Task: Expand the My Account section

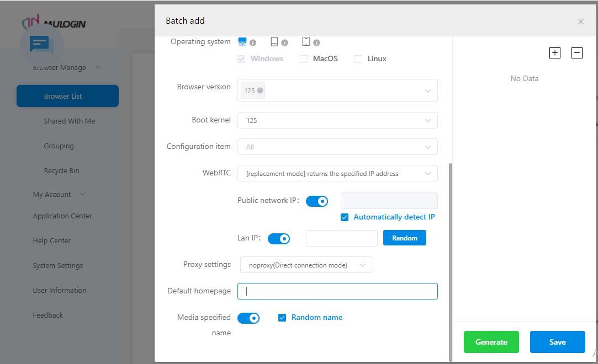Action: click(82, 194)
